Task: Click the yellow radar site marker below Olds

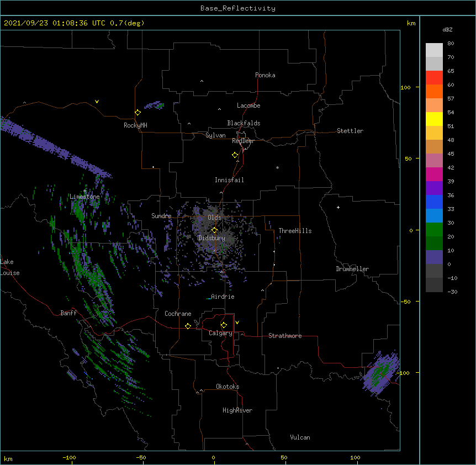Action: 214,230
